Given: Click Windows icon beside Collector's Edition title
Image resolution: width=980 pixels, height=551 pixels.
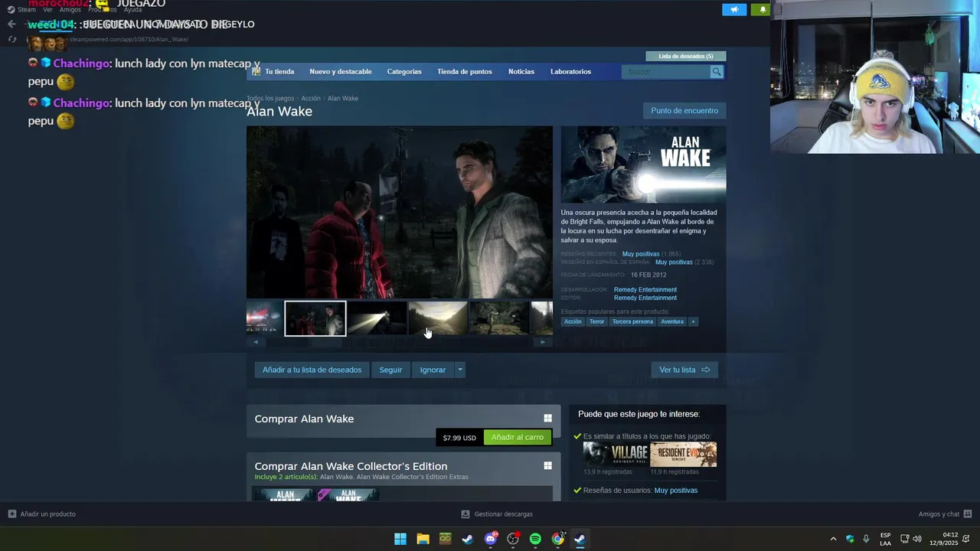Looking at the screenshot, I should (x=547, y=466).
